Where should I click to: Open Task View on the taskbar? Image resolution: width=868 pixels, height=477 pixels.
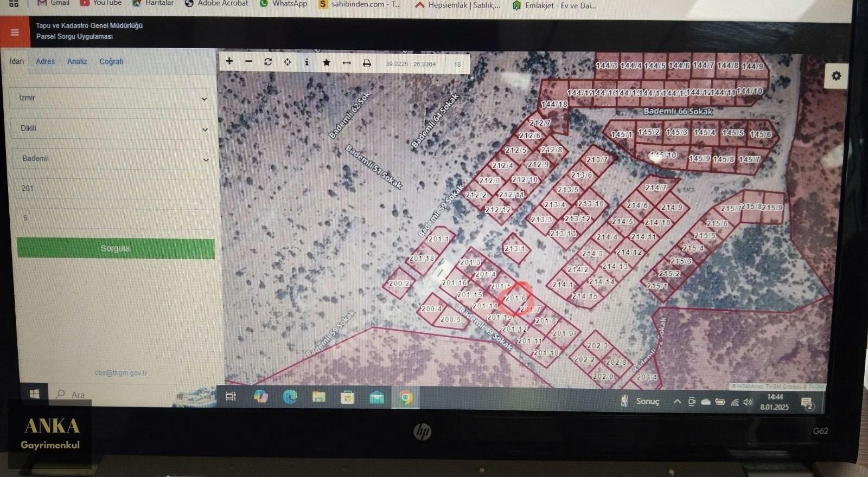231,397
